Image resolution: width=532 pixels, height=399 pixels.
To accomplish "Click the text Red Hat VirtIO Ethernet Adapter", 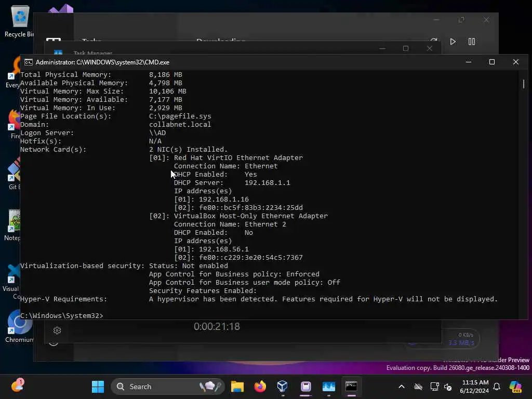I will (238, 158).
